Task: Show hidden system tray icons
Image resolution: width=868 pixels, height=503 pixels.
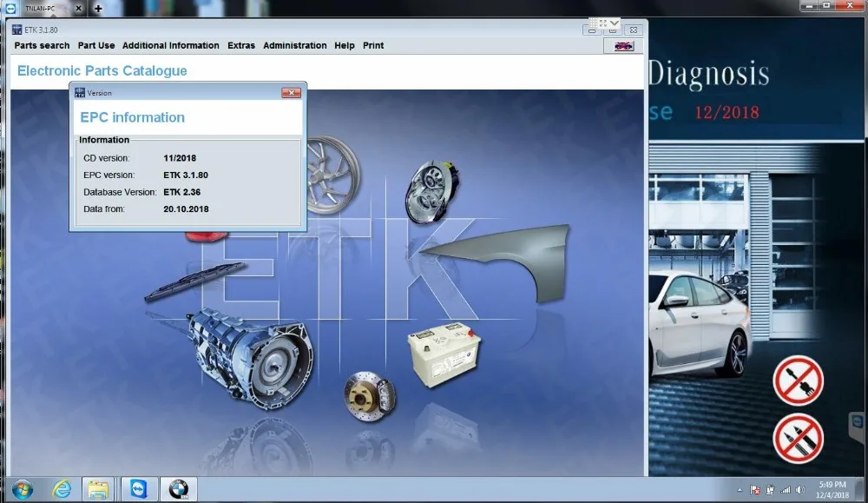Action: [740, 490]
